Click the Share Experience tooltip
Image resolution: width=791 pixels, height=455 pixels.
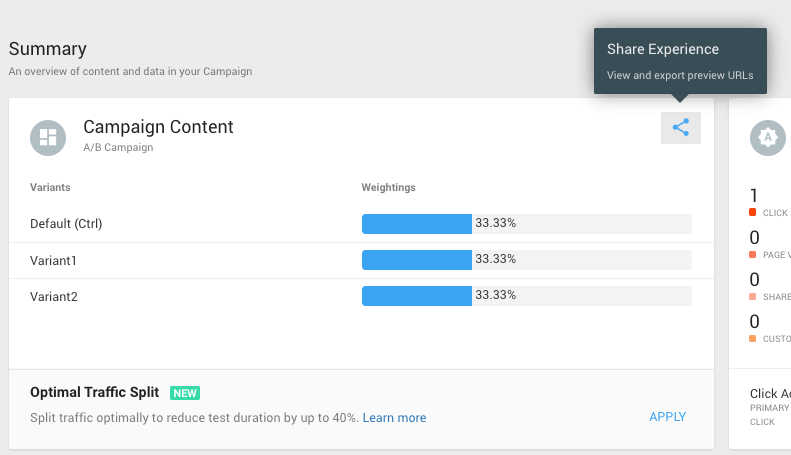(680, 61)
